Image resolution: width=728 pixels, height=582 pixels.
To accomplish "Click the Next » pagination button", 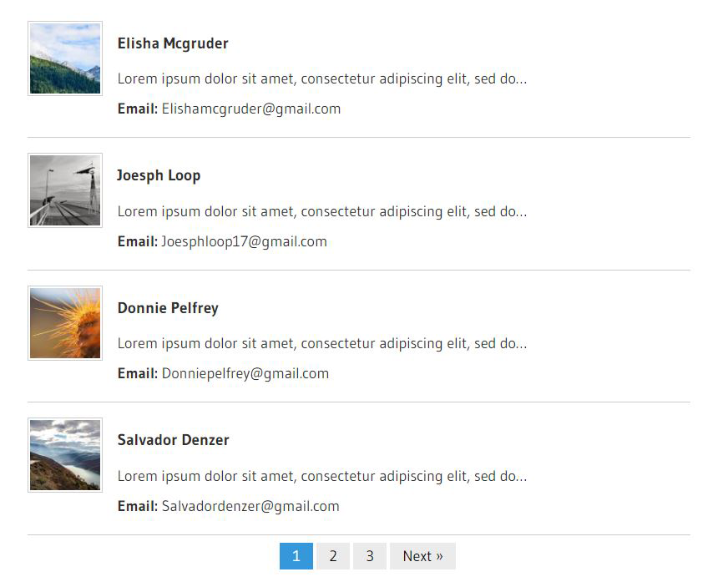I will pyautogui.click(x=423, y=556).
